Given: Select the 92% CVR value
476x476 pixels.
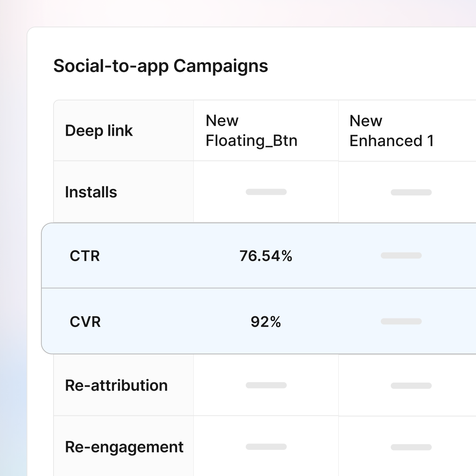Looking at the screenshot, I should pyautogui.click(x=266, y=321).
